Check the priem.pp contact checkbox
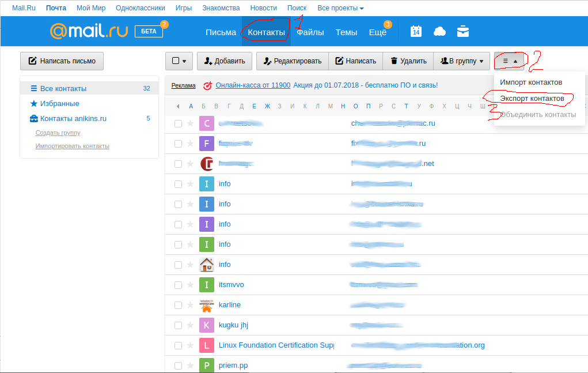588x373 pixels. tap(178, 366)
